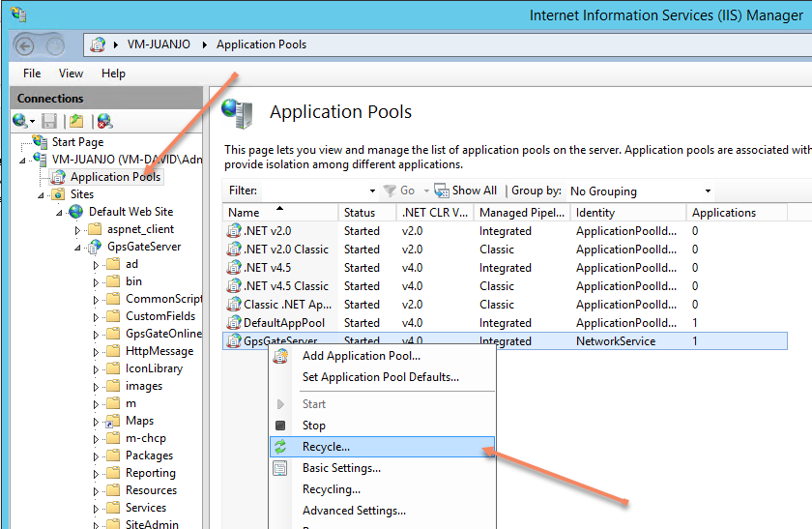Collapse the VM-JUANJO server node

click(x=22, y=161)
